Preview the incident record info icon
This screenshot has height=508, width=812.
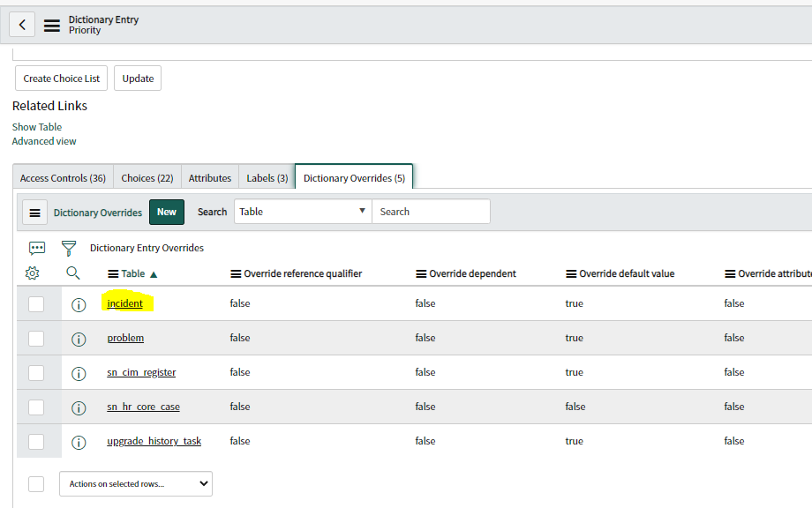[x=79, y=304]
